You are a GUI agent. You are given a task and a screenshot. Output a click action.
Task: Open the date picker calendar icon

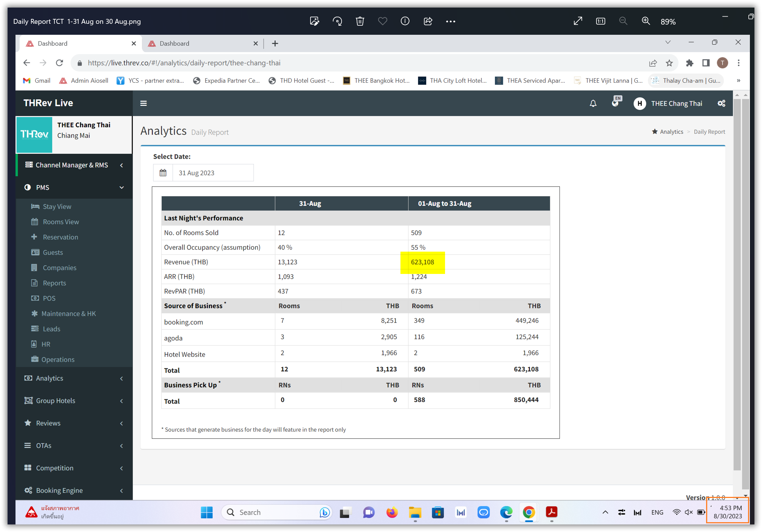click(163, 173)
